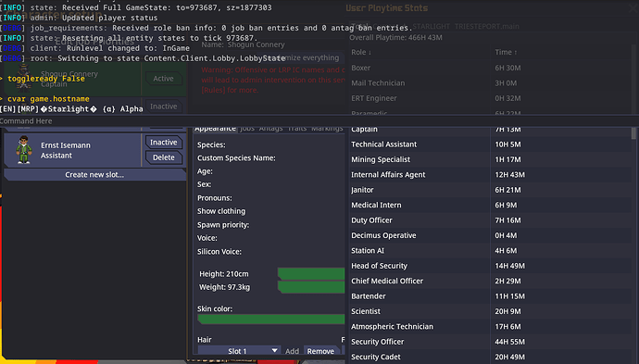Click the Hair section label
639x364 pixels.
pyautogui.click(x=204, y=340)
